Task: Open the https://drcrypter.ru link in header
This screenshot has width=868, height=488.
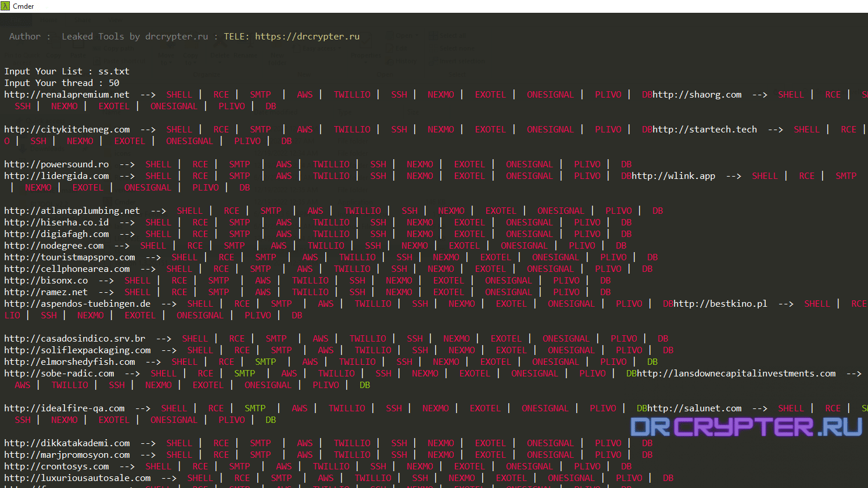Action: pyautogui.click(x=307, y=37)
